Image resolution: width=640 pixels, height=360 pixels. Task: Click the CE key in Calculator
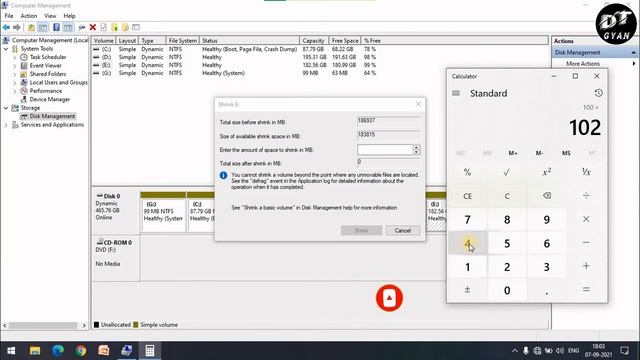click(467, 196)
